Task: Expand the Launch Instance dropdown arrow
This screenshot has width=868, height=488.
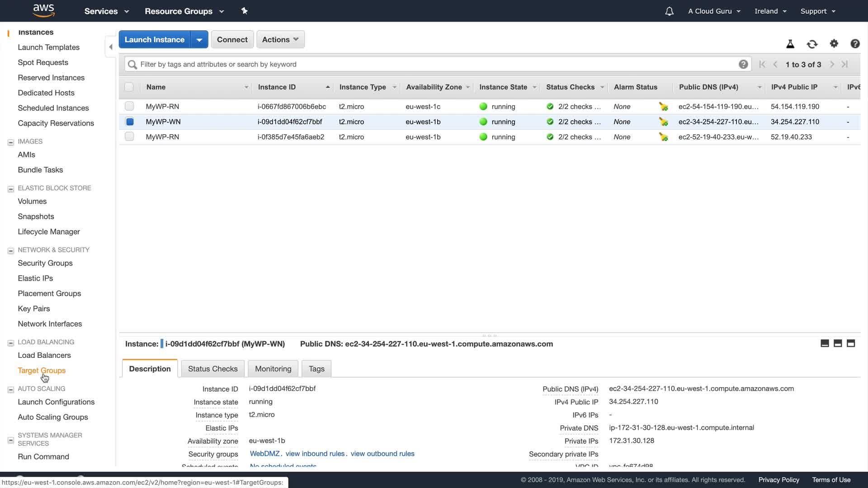Action: (x=199, y=40)
